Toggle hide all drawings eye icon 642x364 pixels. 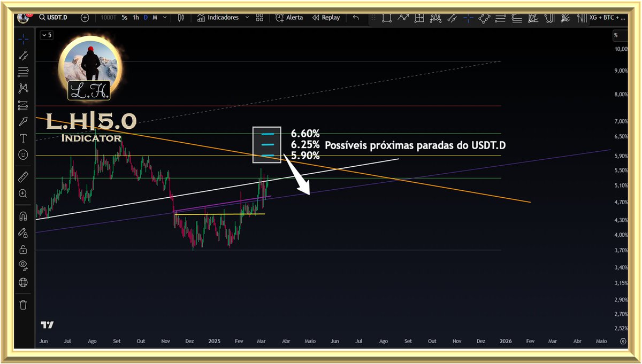tap(23, 266)
